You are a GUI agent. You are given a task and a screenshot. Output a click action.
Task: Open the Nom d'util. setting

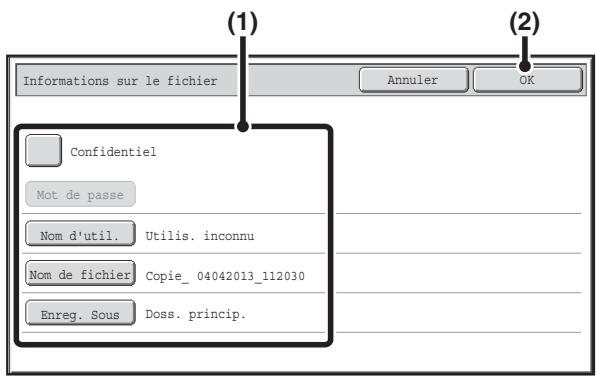pos(80,234)
